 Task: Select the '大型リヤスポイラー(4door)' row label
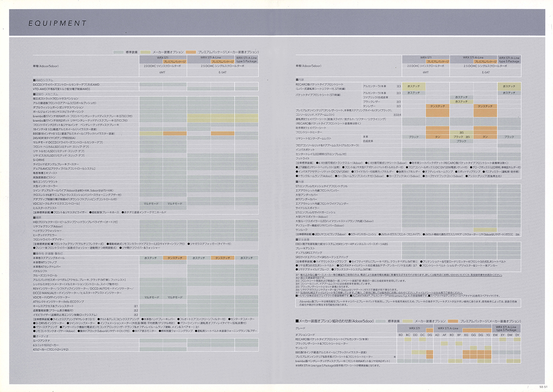(311, 217)
